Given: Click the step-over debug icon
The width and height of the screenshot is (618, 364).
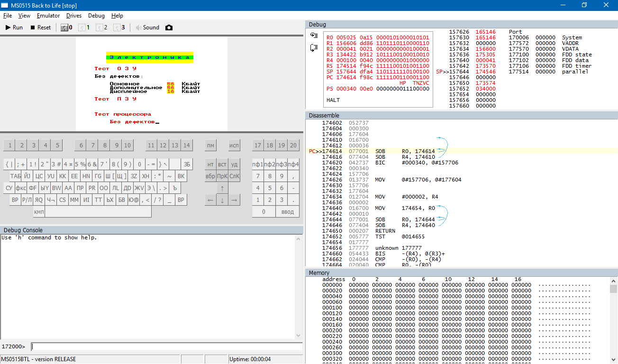Looking at the screenshot, I should [x=314, y=47].
